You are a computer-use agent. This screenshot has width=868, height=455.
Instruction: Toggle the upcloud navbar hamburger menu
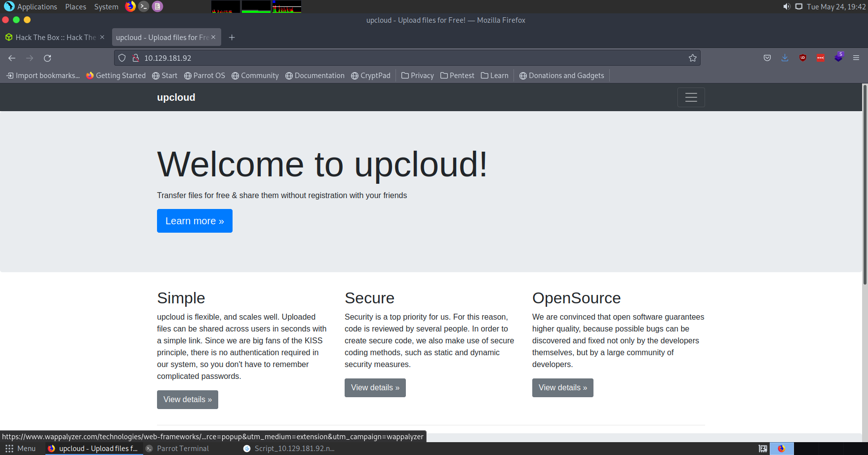pyautogui.click(x=691, y=97)
